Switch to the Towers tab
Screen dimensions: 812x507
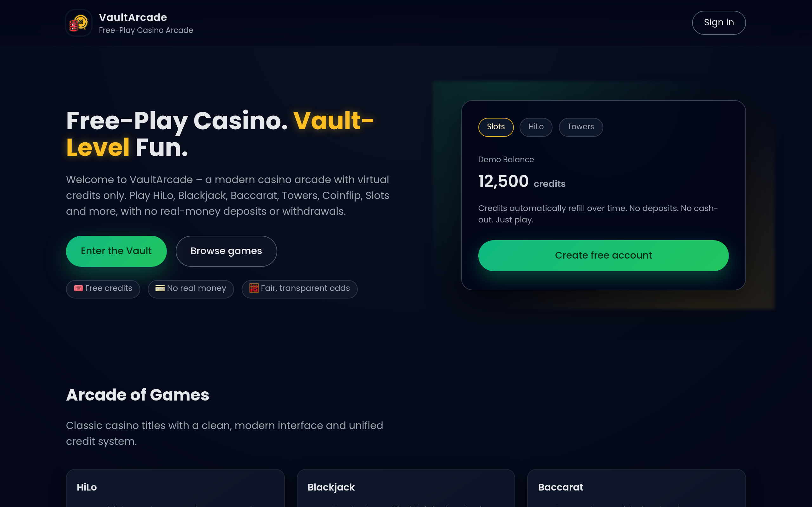(x=580, y=127)
